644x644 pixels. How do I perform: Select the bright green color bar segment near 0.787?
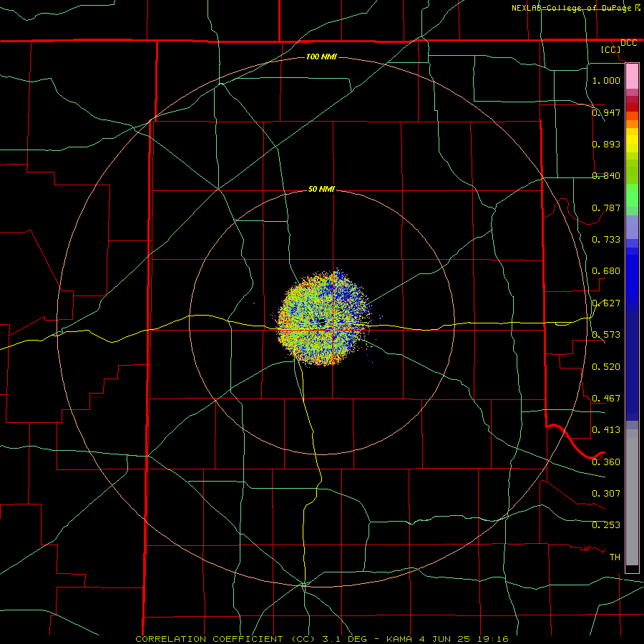tap(632, 195)
